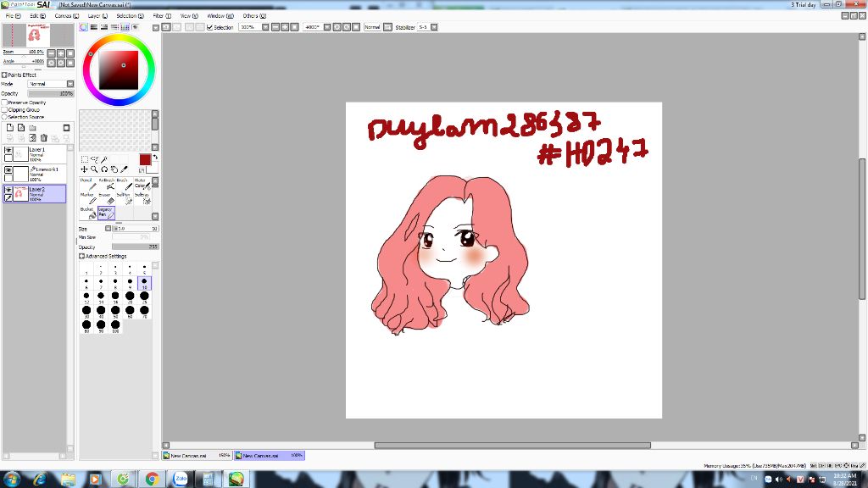This screenshot has height=488, width=868.
Task: Expand the Paints Effect section
Action: tap(4, 75)
